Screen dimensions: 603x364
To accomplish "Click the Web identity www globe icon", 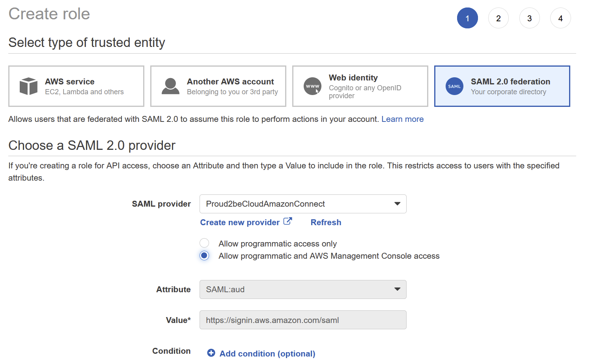I will pos(312,86).
